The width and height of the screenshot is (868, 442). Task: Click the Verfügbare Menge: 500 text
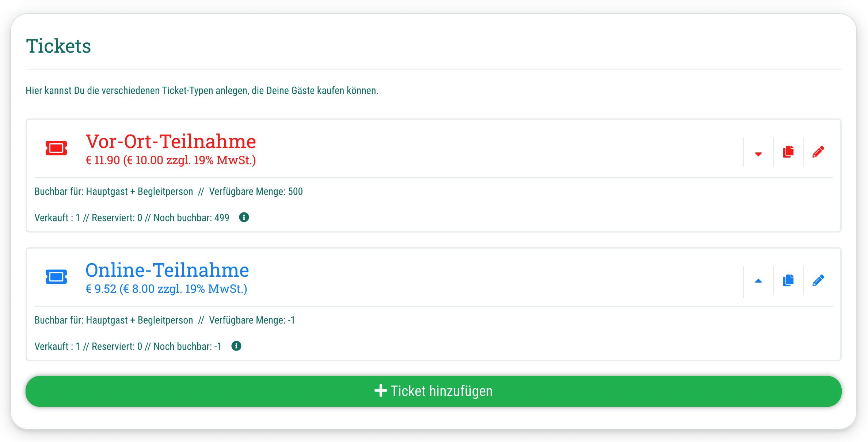(x=256, y=192)
